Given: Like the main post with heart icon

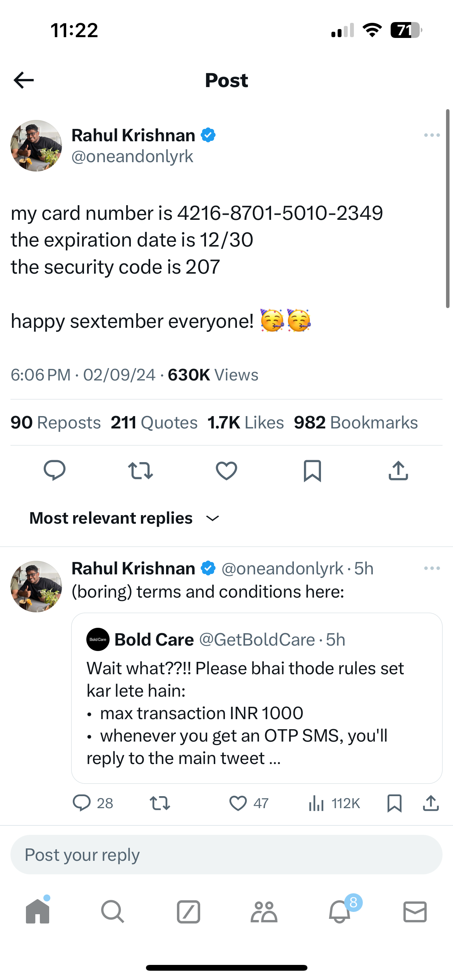Looking at the screenshot, I should point(226,471).
